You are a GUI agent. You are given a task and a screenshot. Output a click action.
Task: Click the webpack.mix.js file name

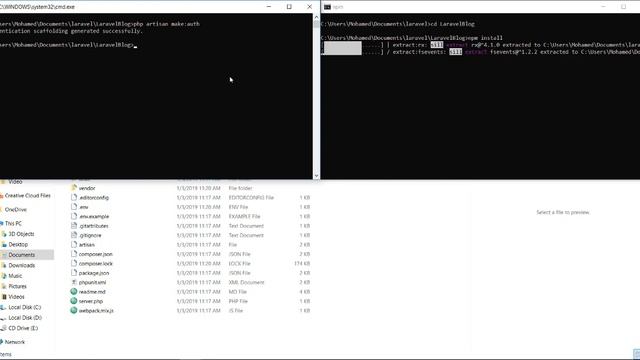coord(96,311)
